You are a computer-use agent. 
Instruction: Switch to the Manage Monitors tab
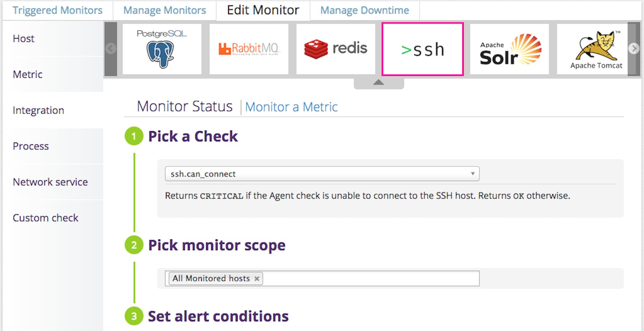click(x=164, y=10)
